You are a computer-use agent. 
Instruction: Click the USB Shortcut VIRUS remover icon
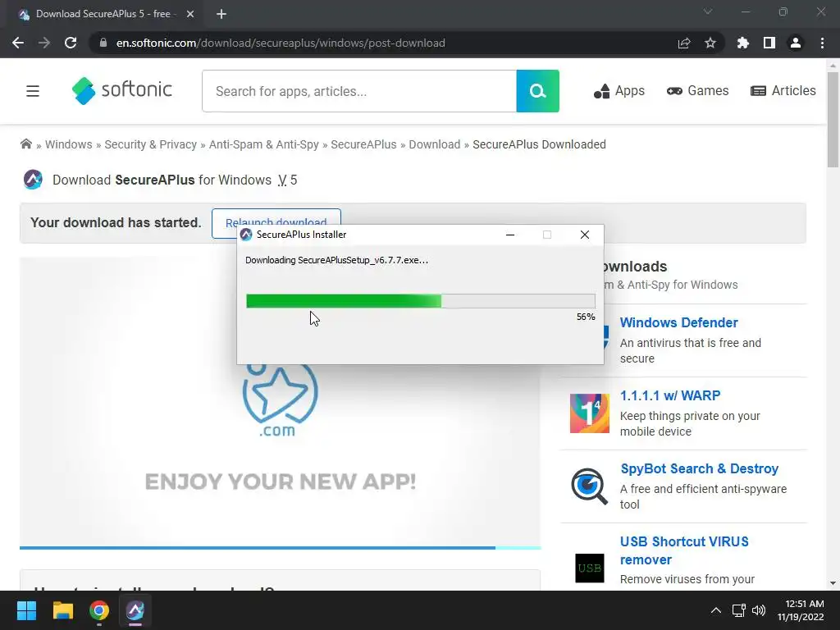click(x=589, y=568)
